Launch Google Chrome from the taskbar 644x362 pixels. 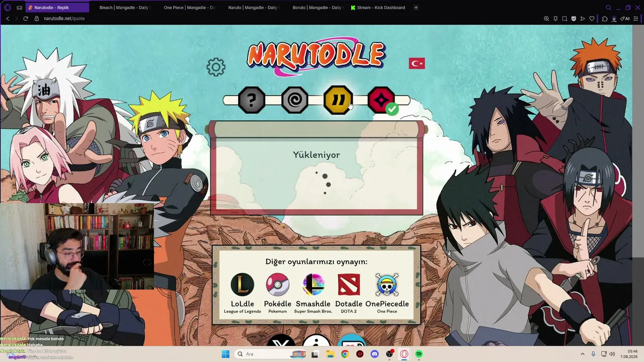coord(345,354)
